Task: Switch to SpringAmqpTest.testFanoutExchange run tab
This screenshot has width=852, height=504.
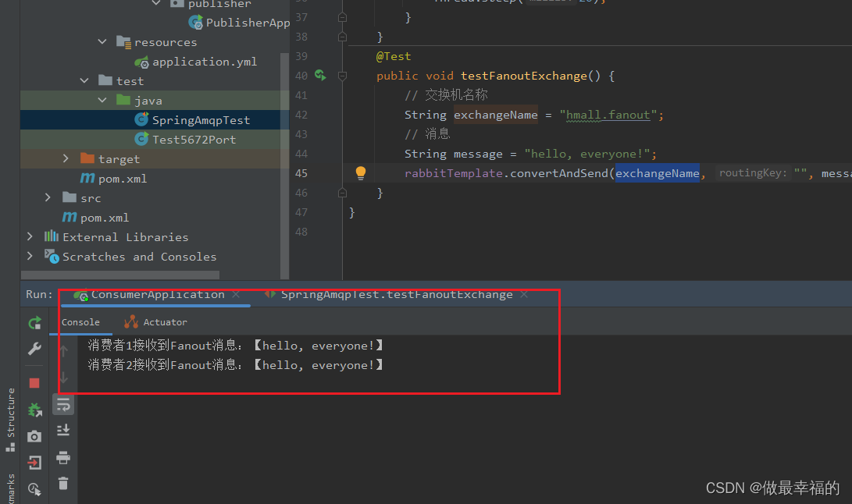Action: click(397, 294)
